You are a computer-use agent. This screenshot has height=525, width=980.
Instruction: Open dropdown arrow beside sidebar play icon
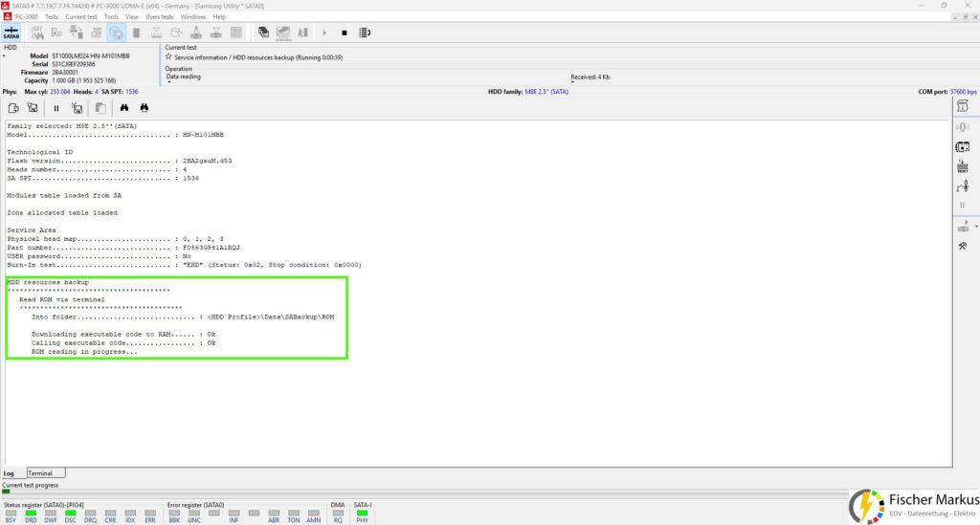[x=976, y=227]
